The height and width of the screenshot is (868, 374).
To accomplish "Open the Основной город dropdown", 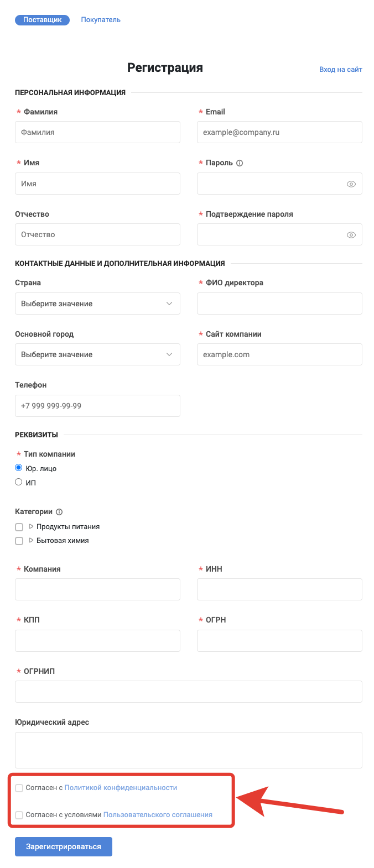I will (x=97, y=354).
